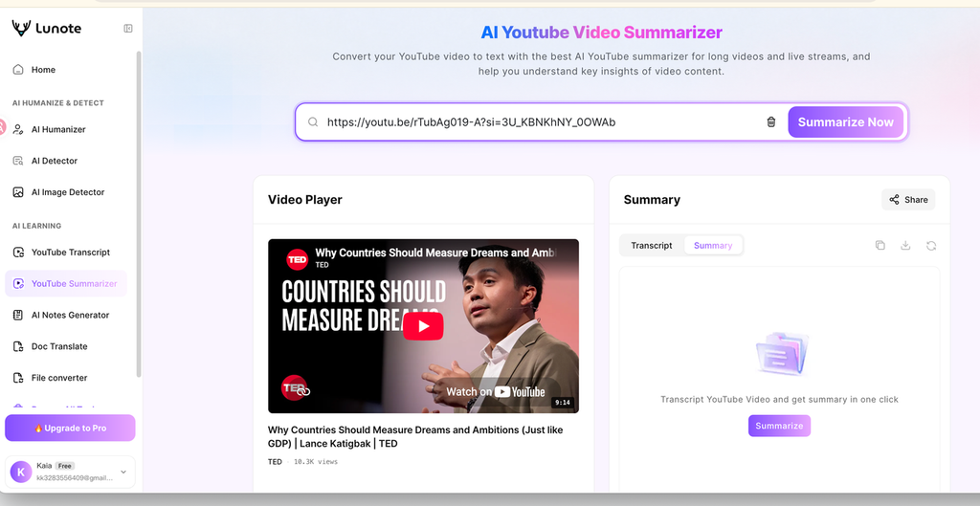Open AI Image Detector page

[x=66, y=191]
